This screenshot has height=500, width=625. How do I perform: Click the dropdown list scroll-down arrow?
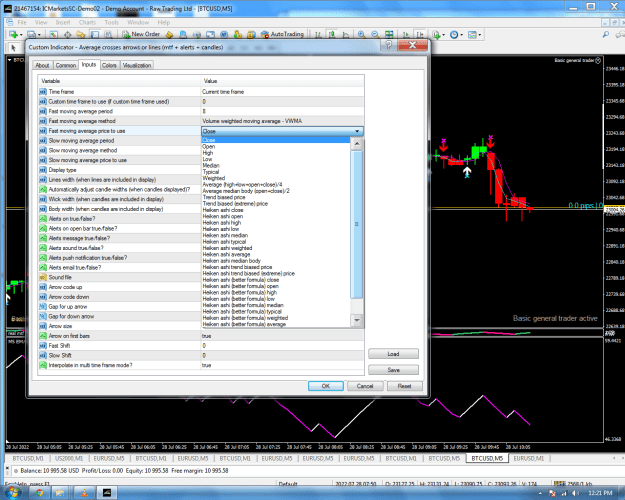pos(357,320)
